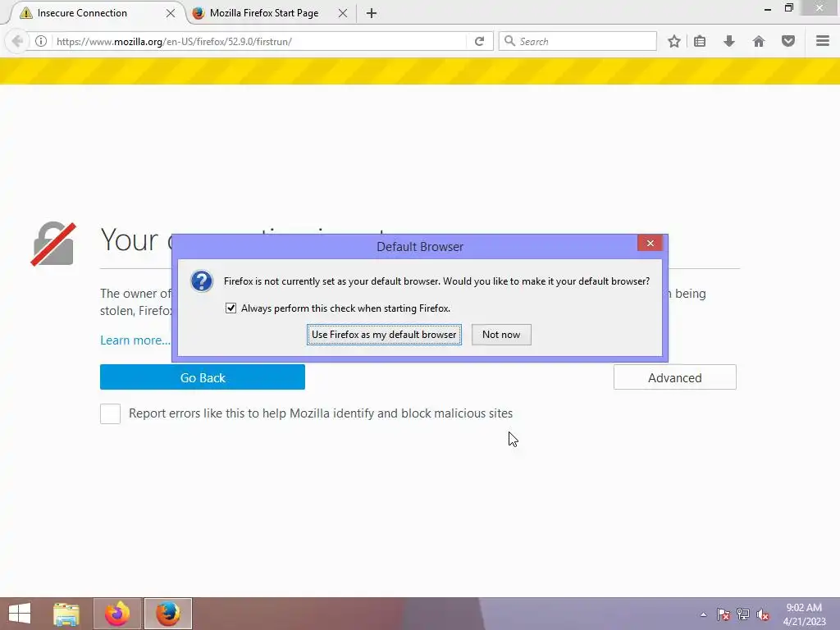Show your bookmarks list icon

point(700,41)
